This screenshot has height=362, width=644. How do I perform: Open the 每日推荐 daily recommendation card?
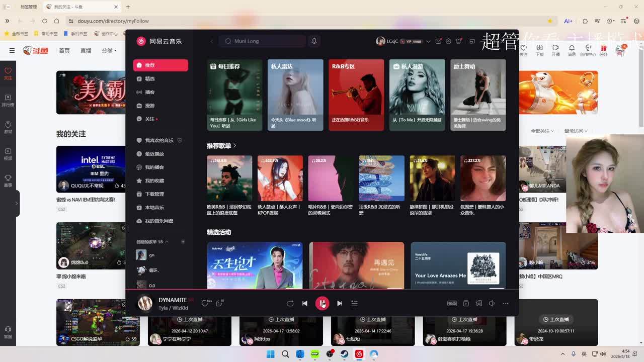pyautogui.click(x=234, y=95)
